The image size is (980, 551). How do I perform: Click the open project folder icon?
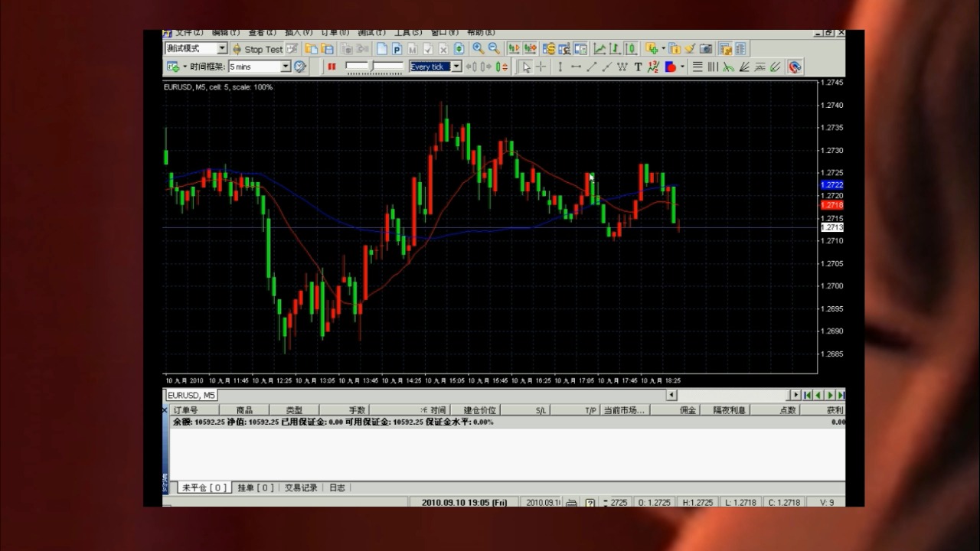311,49
